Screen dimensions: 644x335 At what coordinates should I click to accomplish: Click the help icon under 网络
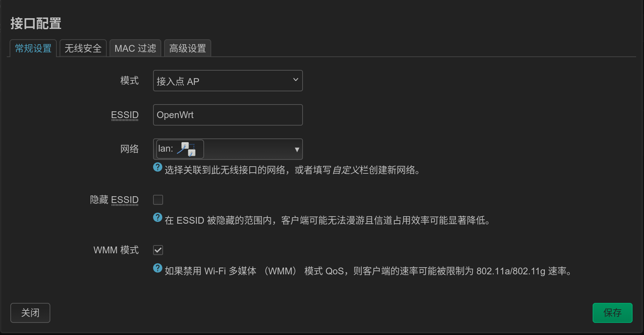coord(157,167)
